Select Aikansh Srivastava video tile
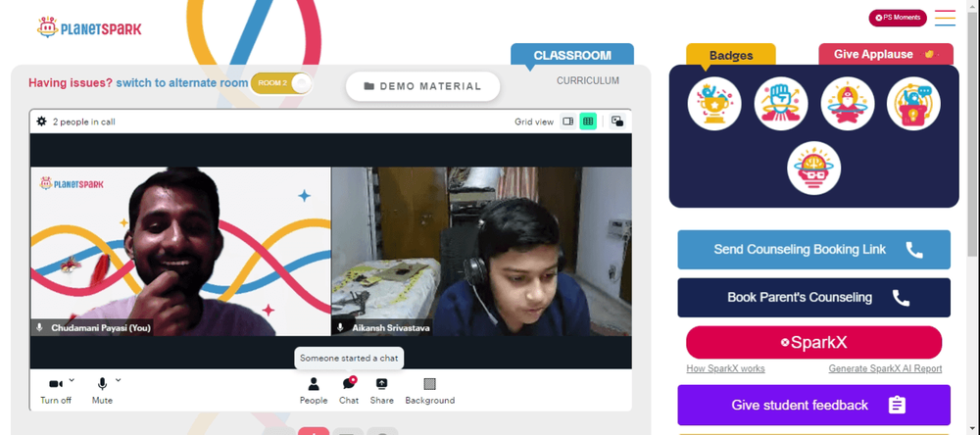The height and width of the screenshot is (435, 980). pyautogui.click(x=481, y=251)
